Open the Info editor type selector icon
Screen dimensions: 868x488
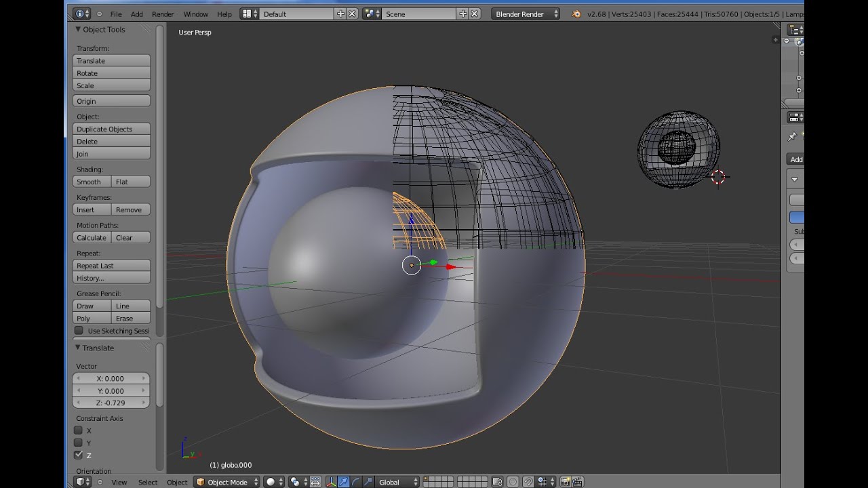point(81,14)
